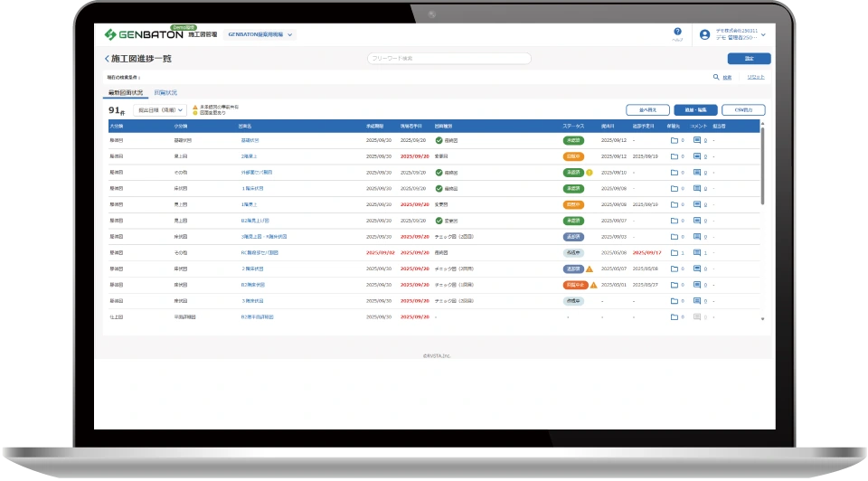This screenshot has width=868, height=481.
Task: Click the free word search field
Action: coord(449,59)
